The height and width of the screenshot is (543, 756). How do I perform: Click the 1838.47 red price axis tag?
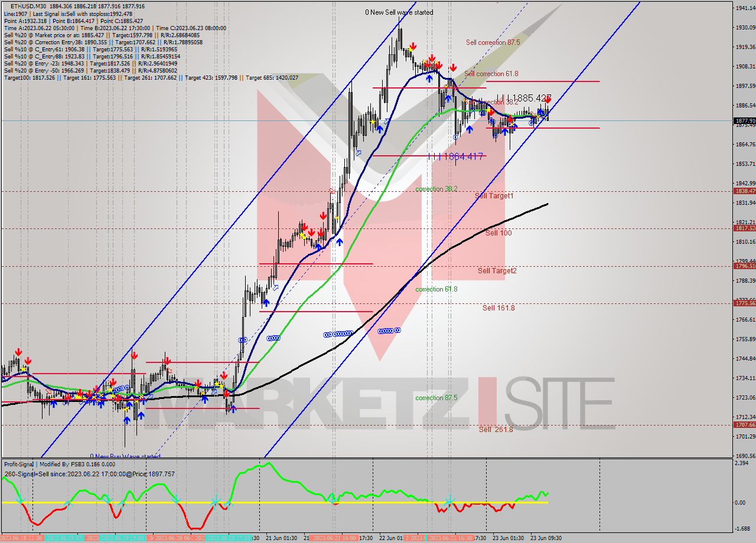point(744,191)
